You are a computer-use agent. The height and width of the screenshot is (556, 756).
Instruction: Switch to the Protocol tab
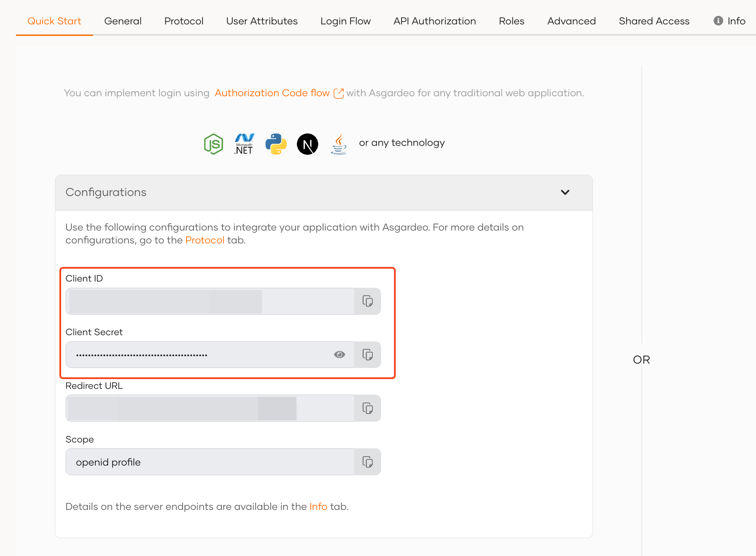coord(183,21)
